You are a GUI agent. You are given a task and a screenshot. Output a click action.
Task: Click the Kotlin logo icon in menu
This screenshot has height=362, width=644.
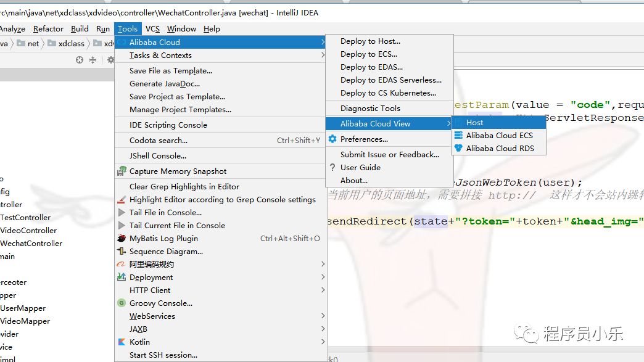(122, 342)
